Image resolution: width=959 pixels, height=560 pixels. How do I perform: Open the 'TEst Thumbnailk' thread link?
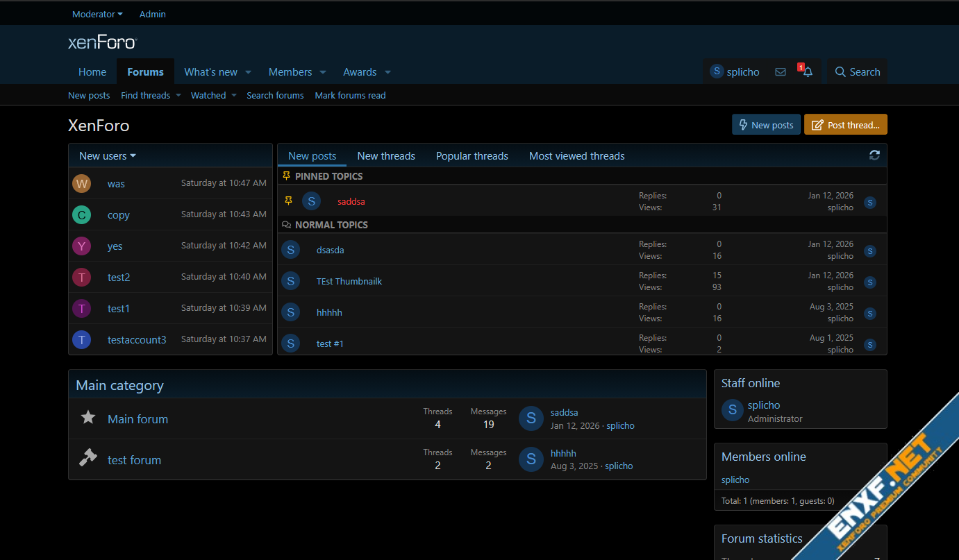pos(349,281)
